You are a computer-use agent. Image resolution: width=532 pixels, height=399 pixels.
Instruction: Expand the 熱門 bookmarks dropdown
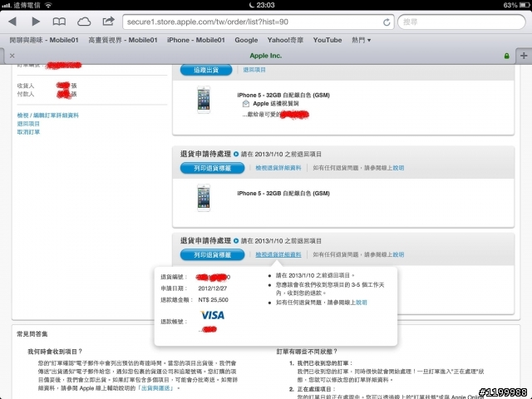pos(361,40)
